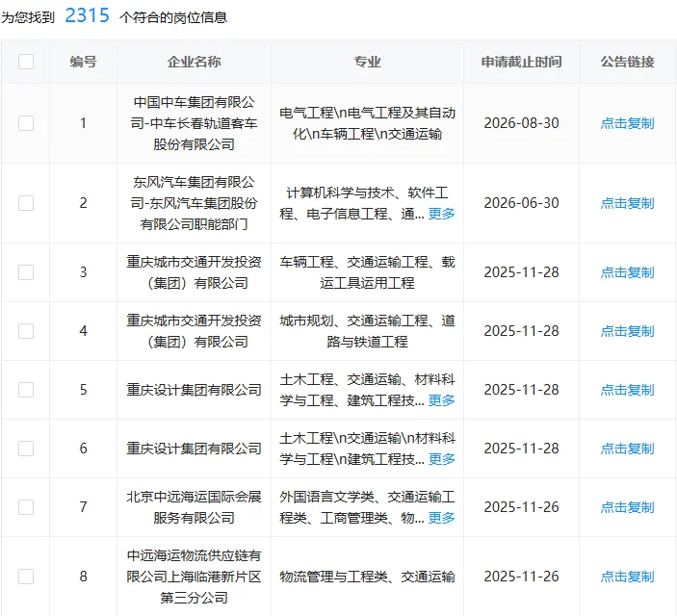Click the 企业名称 column header
677x616 pixels.
(x=194, y=62)
